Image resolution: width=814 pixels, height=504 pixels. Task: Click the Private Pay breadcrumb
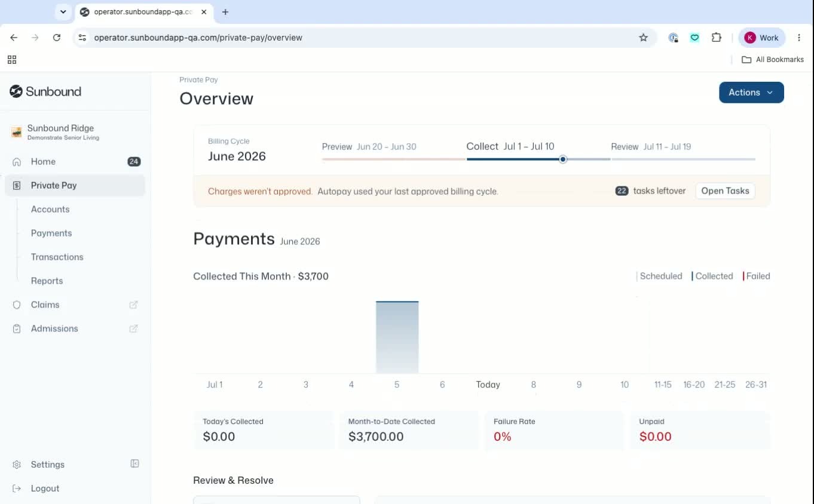(x=198, y=79)
